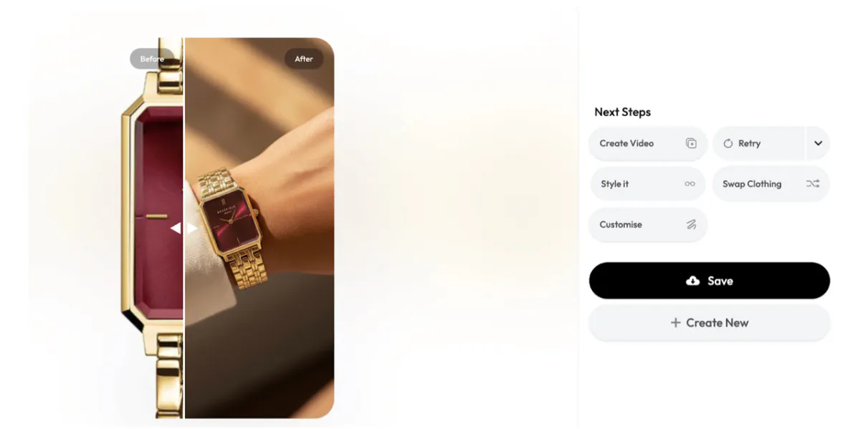Choose the Style it option
The height and width of the screenshot is (429, 868).
pyautogui.click(x=648, y=184)
